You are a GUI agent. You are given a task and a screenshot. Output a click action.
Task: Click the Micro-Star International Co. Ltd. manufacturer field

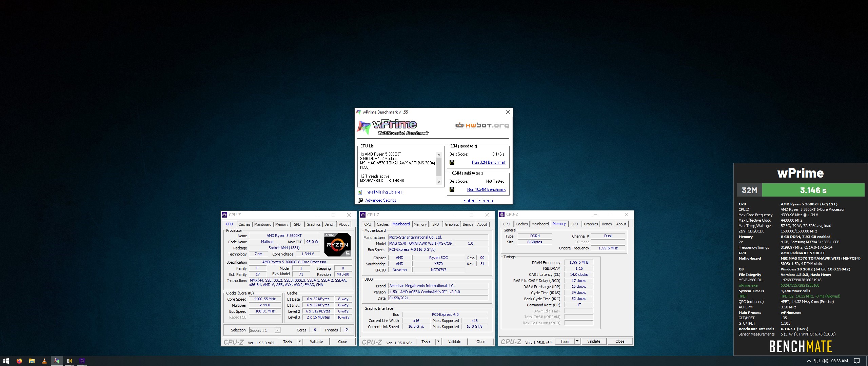point(438,237)
